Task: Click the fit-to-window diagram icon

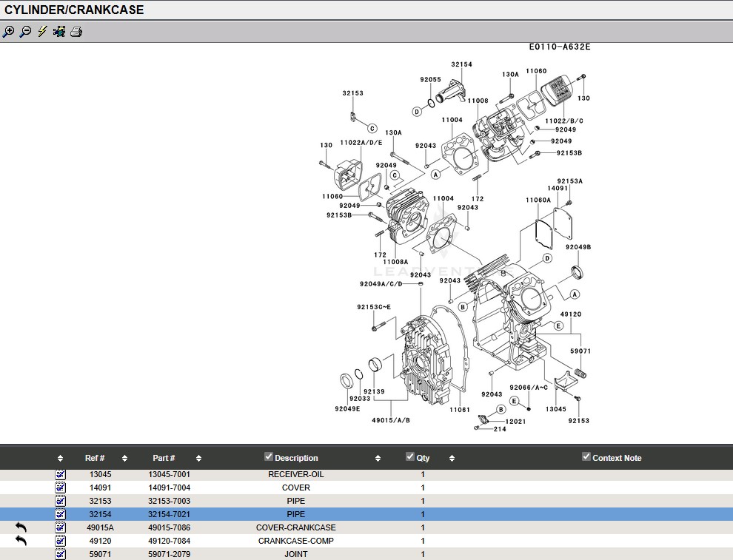Action: click(59, 32)
